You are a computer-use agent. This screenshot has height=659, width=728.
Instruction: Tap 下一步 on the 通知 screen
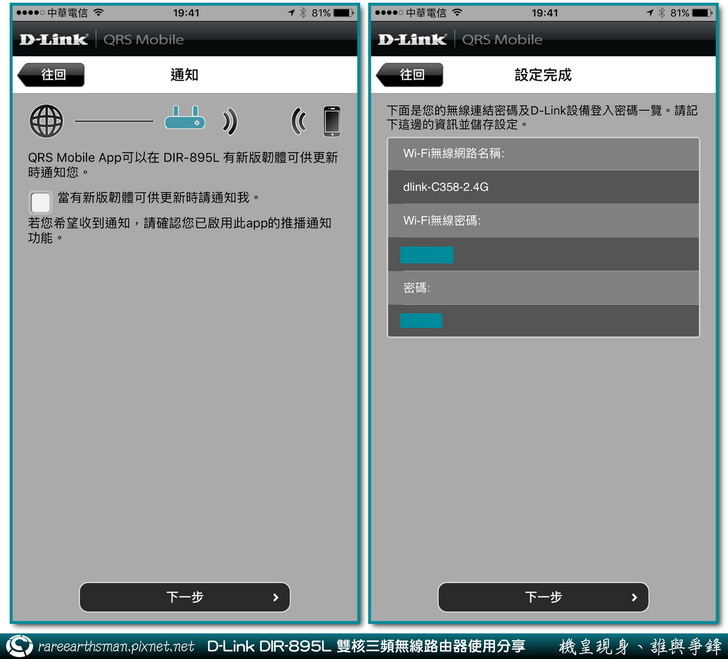coord(185,597)
